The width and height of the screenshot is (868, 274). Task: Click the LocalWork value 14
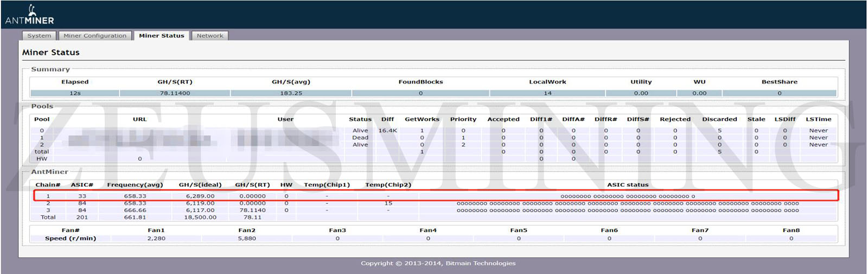547,93
